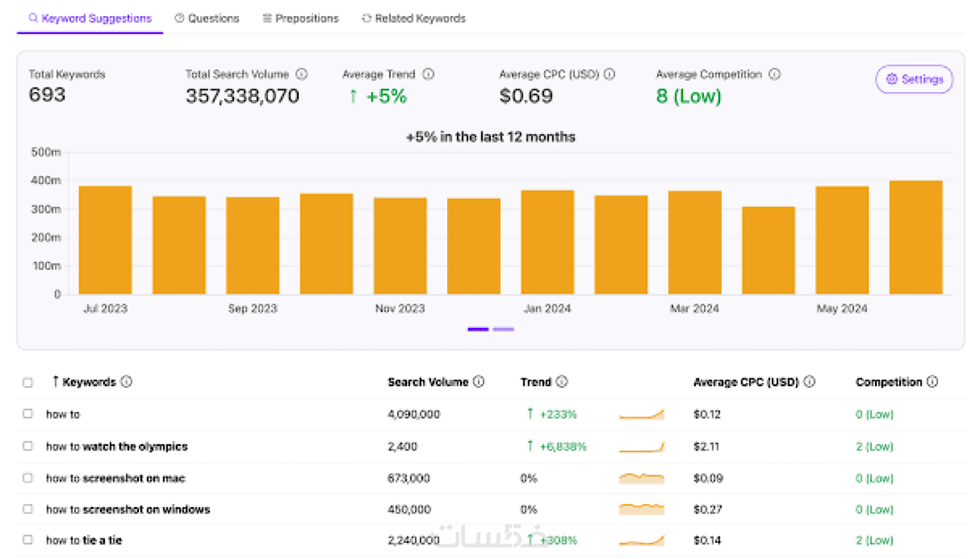Click info icon next to Average CPC summary

pyautogui.click(x=609, y=74)
